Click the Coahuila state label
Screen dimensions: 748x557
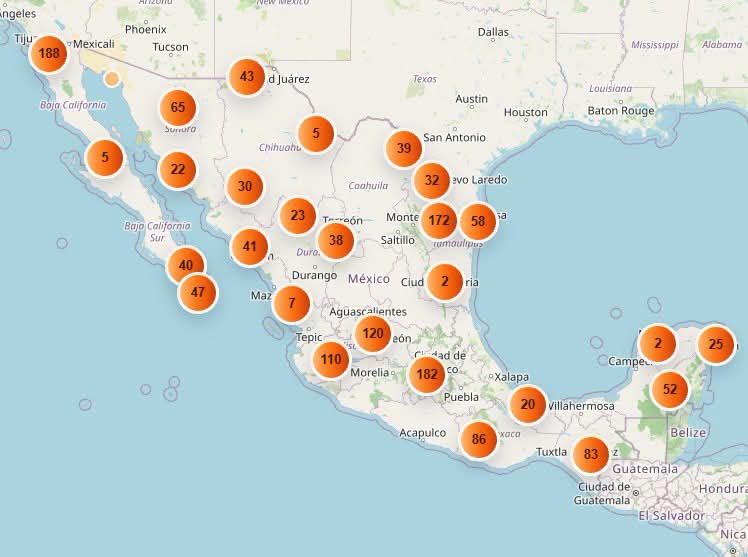click(368, 186)
